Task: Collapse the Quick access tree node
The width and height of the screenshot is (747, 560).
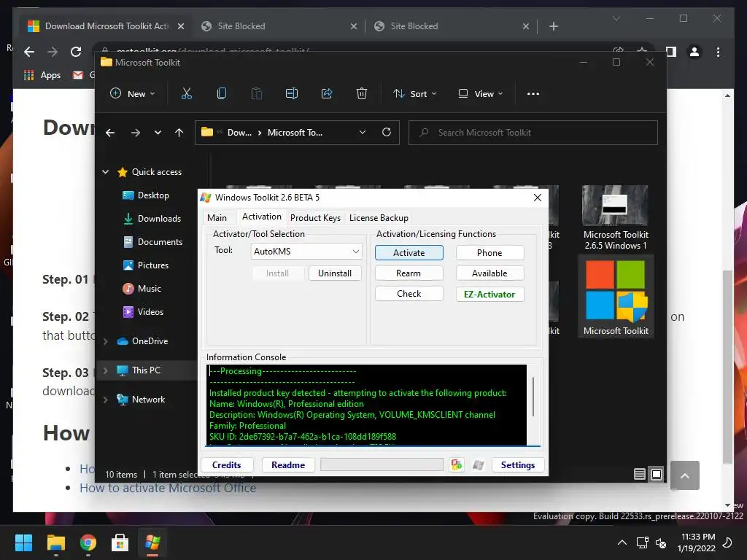Action: coord(105,172)
